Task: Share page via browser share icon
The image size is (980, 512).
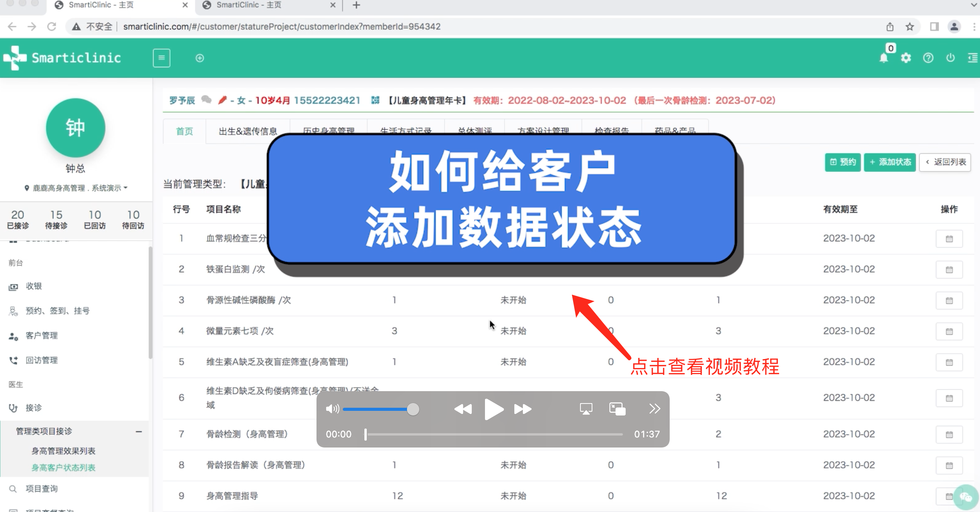Action: [890, 27]
